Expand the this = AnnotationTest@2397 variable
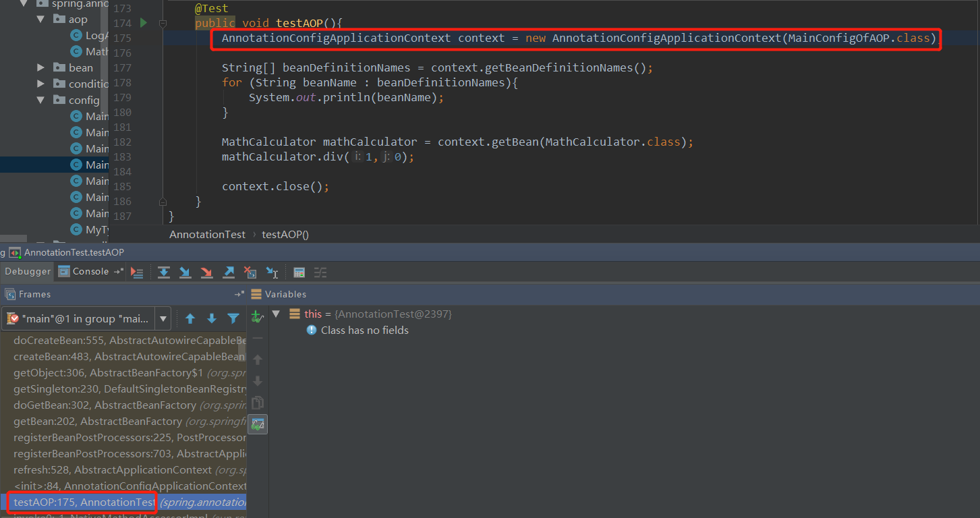This screenshot has width=980, height=518. click(x=276, y=314)
